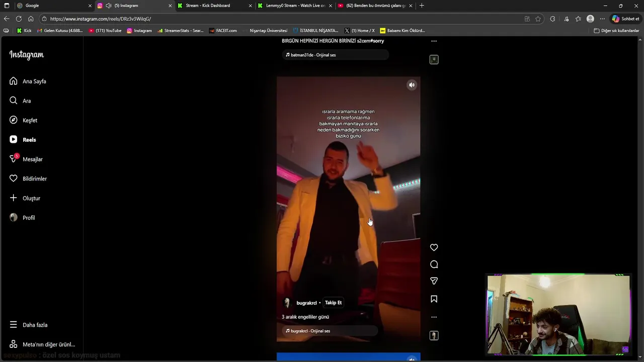This screenshot has height=362, width=644.
Task: Mute the Instagram tab audio icon
Action: (109, 6)
